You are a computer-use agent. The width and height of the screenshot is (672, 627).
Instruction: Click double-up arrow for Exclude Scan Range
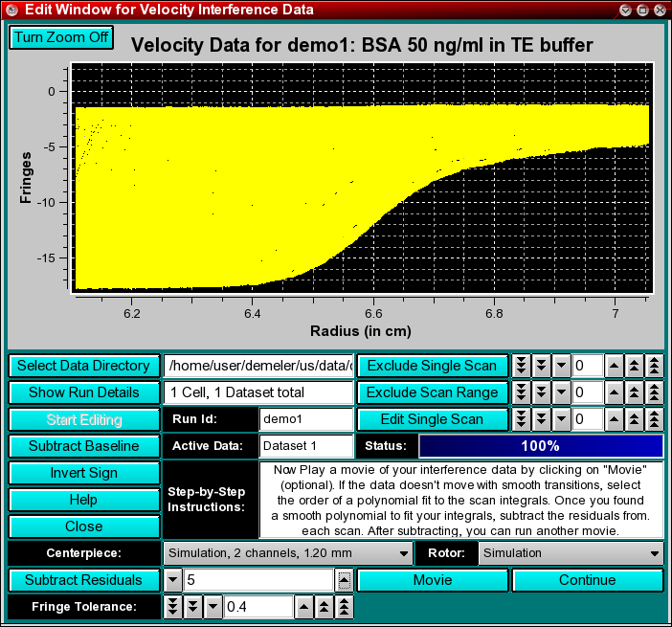coord(634,392)
